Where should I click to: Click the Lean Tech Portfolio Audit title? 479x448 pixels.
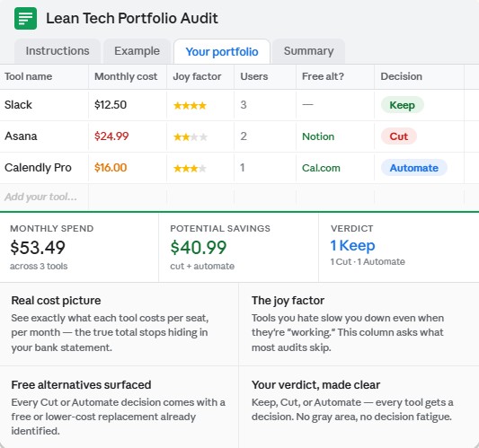coord(132,18)
